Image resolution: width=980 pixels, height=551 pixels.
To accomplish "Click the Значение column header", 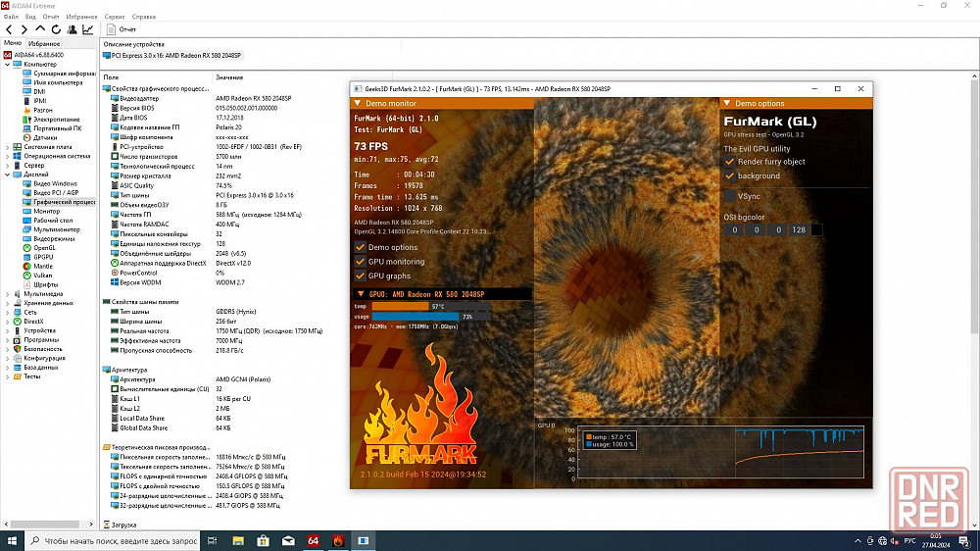I will tap(229, 77).
